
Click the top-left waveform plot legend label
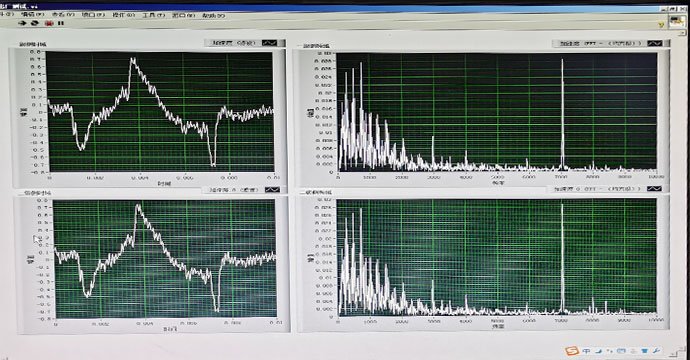234,43
